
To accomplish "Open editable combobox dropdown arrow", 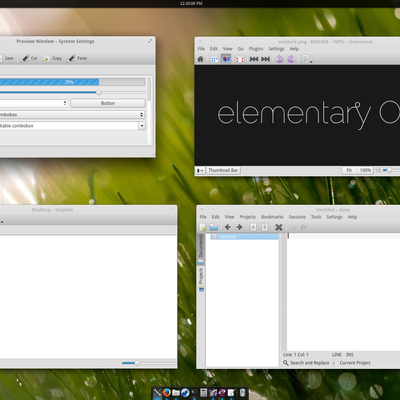I will pos(142,126).
